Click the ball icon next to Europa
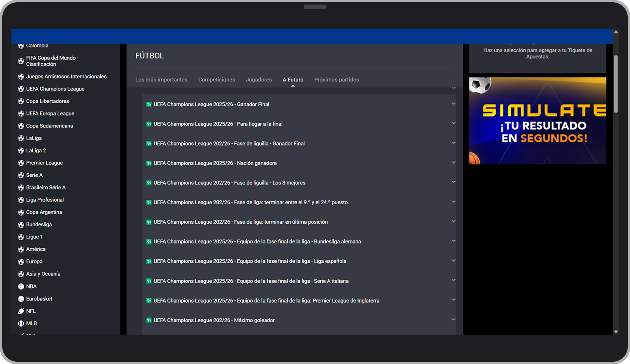Screen dimensions: 630x364 point(21,262)
